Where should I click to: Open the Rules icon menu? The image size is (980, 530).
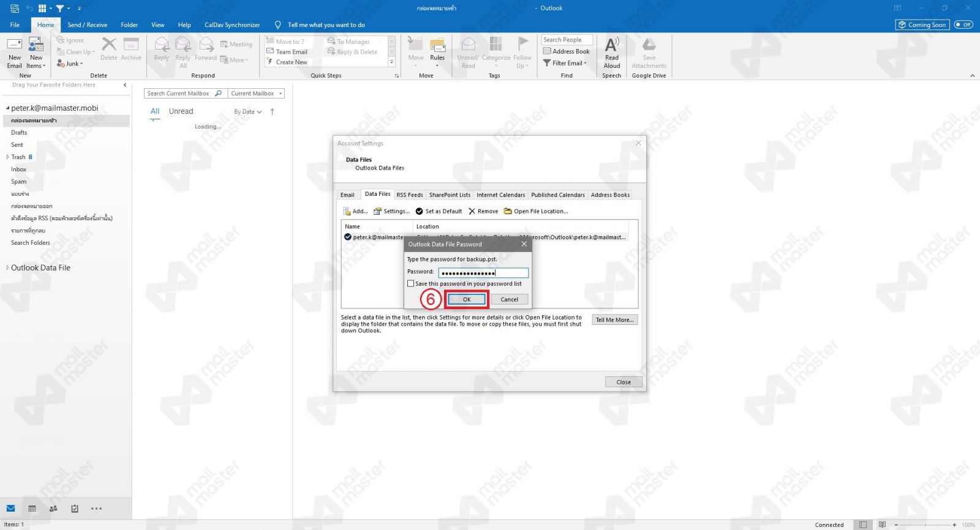click(437, 52)
